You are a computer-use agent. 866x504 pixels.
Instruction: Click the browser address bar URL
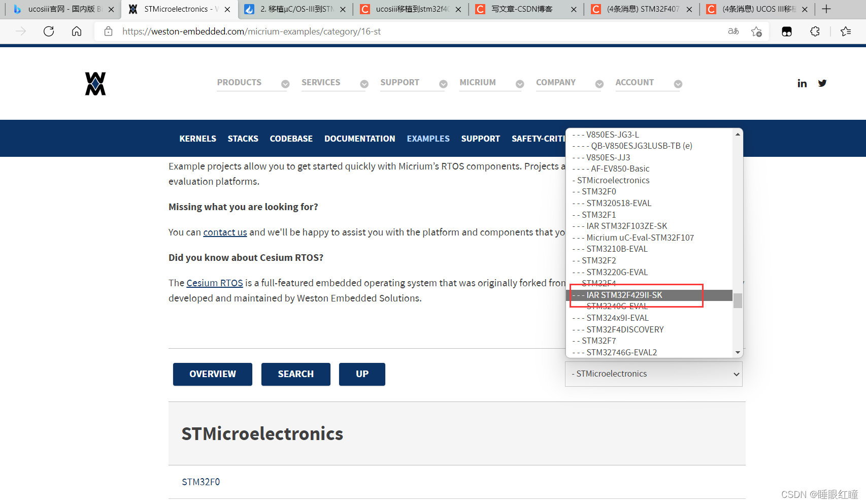point(251,31)
